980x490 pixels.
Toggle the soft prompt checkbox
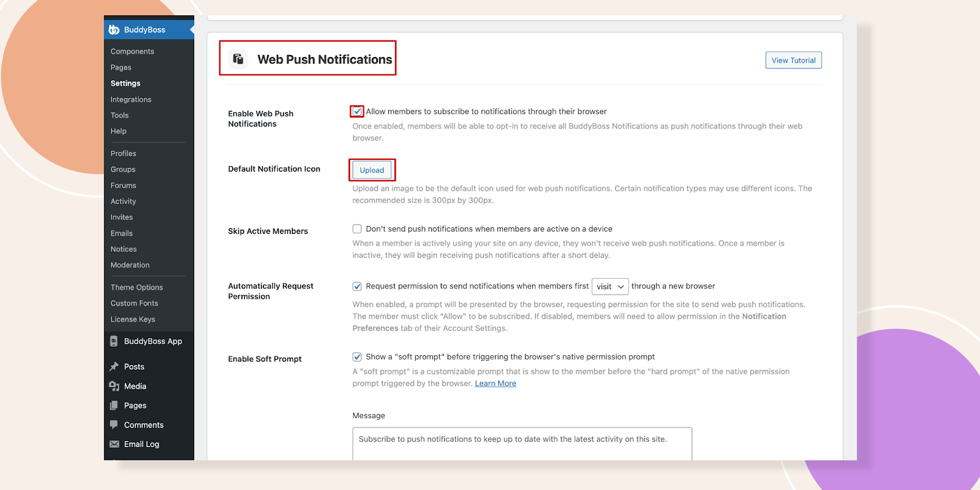point(357,357)
